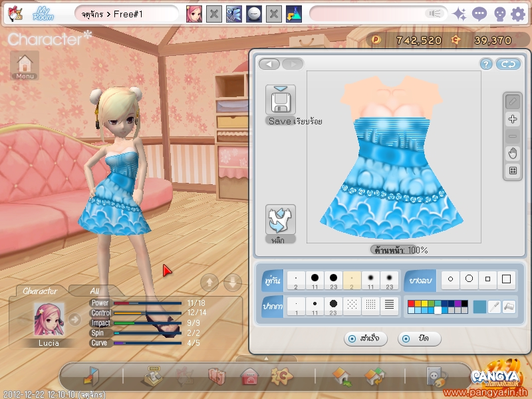This screenshot has height=399, width=532.
Task: Click the current blue color swatch
Action: pos(479,307)
